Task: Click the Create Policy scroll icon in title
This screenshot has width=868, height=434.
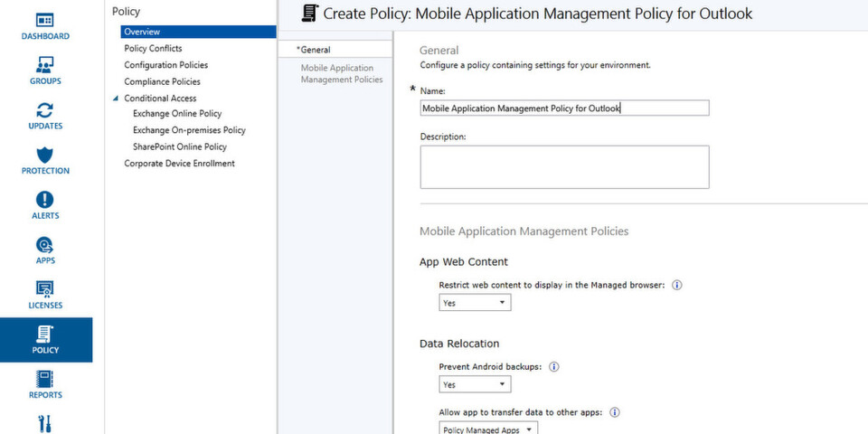Action: click(310, 13)
